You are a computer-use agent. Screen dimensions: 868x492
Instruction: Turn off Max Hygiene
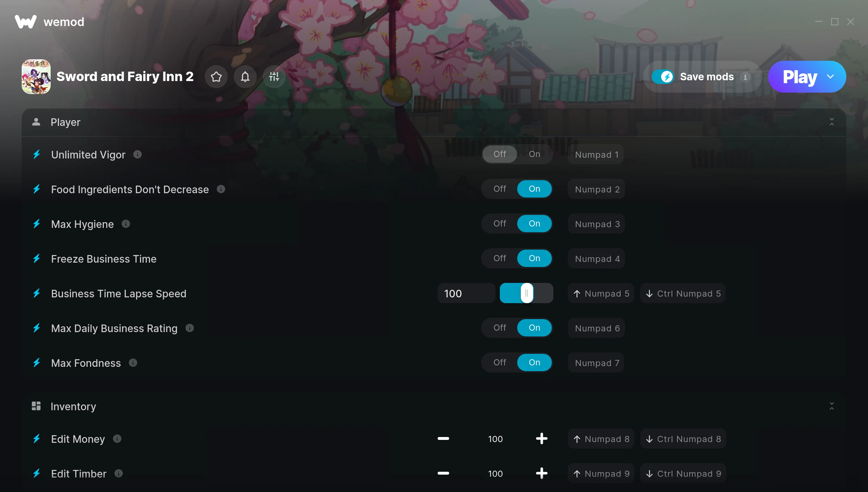tap(500, 224)
